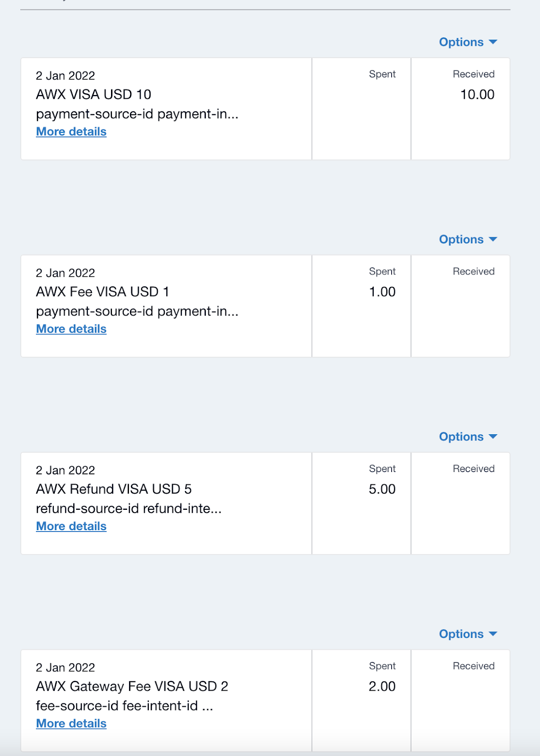The height and width of the screenshot is (756, 540).
Task: Select the AWX Fee VISA USD 1 title
Action: 103,292
